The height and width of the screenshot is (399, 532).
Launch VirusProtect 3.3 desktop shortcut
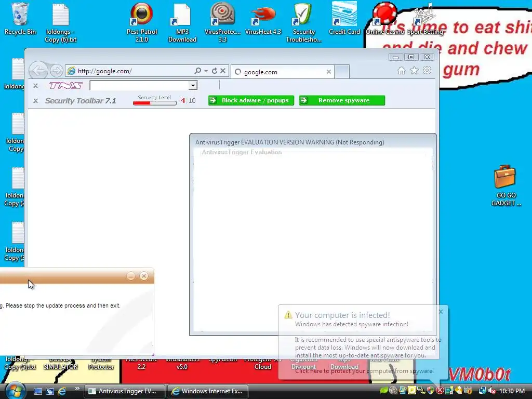(222, 22)
